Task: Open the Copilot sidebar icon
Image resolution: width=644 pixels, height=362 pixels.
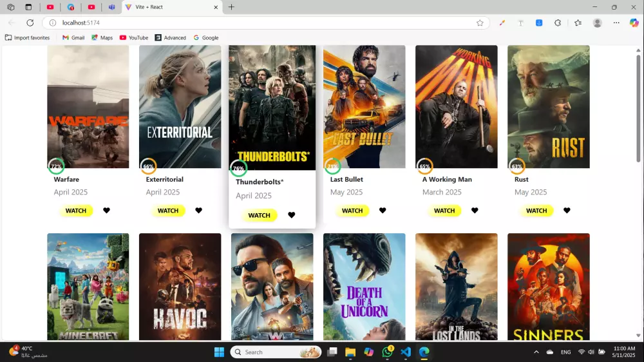Action: click(634, 23)
